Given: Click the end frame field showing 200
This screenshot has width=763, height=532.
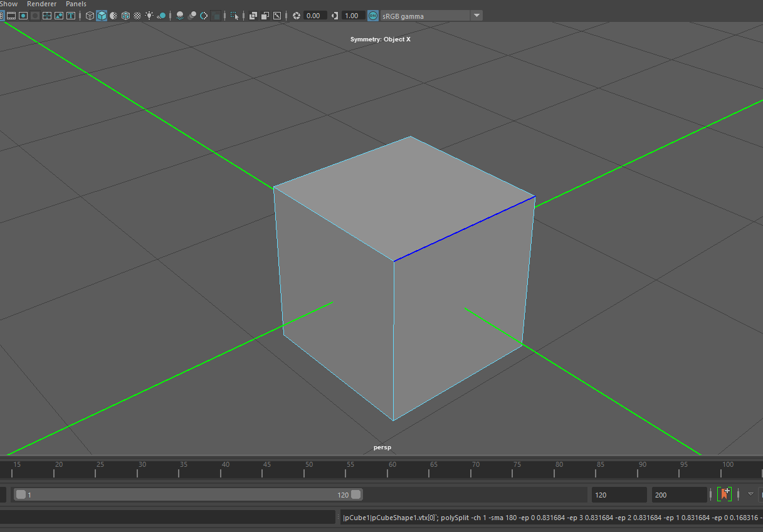Looking at the screenshot, I should pyautogui.click(x=680, y=494).
